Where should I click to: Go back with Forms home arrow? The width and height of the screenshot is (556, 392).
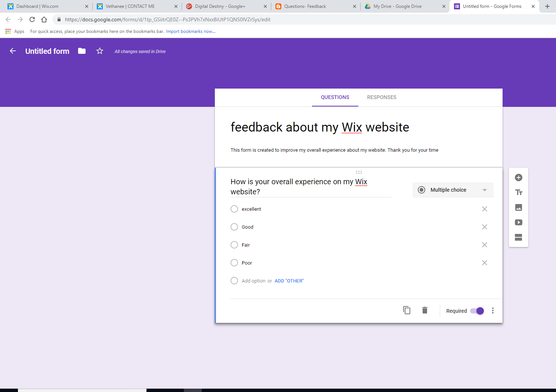click(x=13, y=51)
